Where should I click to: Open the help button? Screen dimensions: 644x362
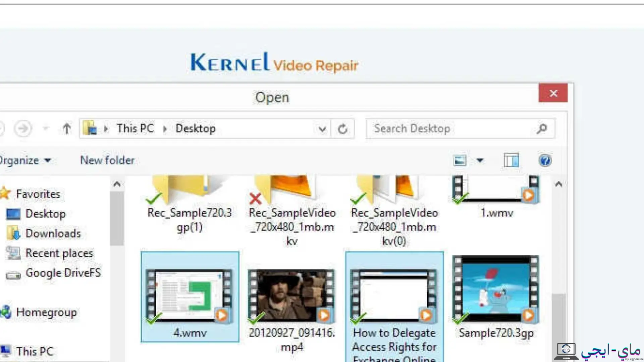pos(545,161)
